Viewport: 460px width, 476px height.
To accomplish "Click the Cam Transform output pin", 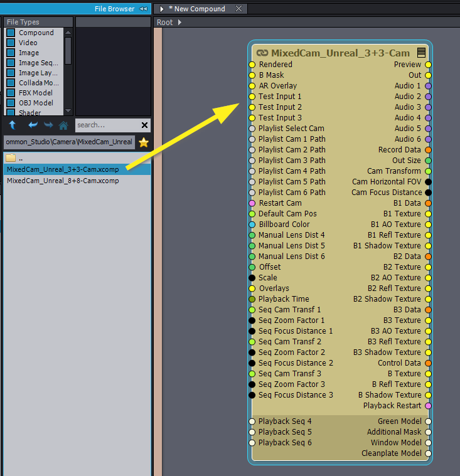I will [428, 171].
